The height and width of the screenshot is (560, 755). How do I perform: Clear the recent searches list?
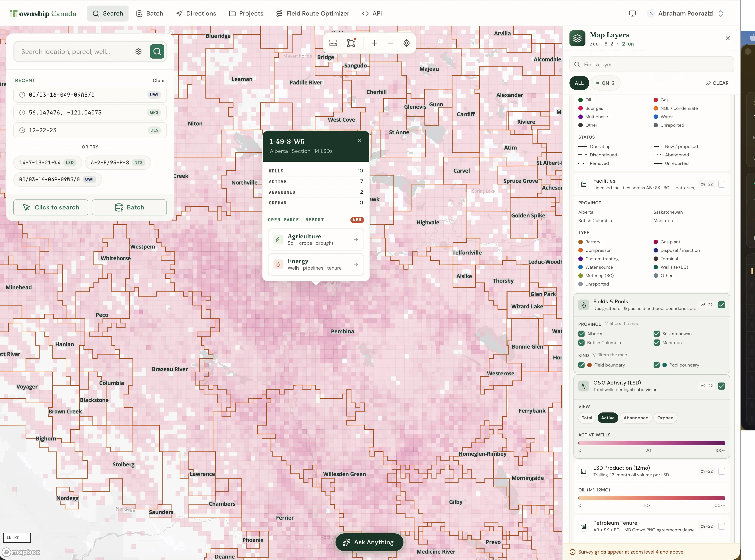pos(159,80)
